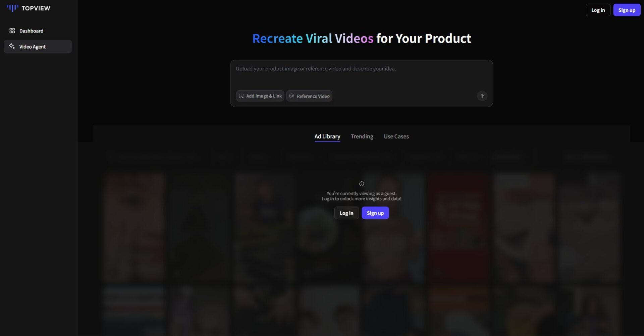The width and height of the screenshot is (644, 336).
Task: Click the TopView logo icon
Action: [x=12, y=8]
